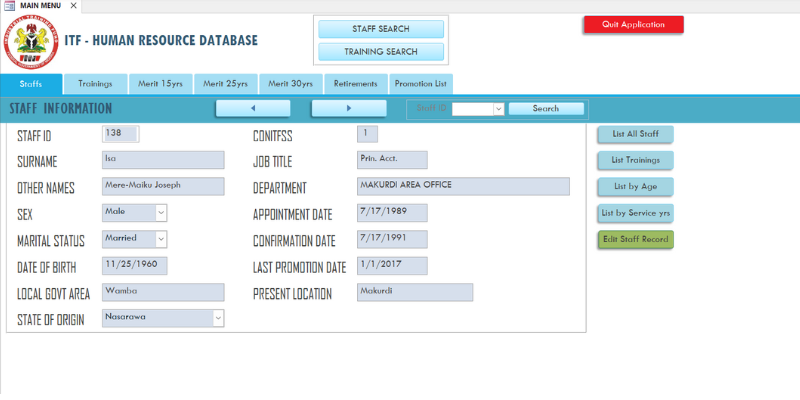Open the Marital Status dropdown
The width and height of the screenshot is (800, 400).
point(160,239)
